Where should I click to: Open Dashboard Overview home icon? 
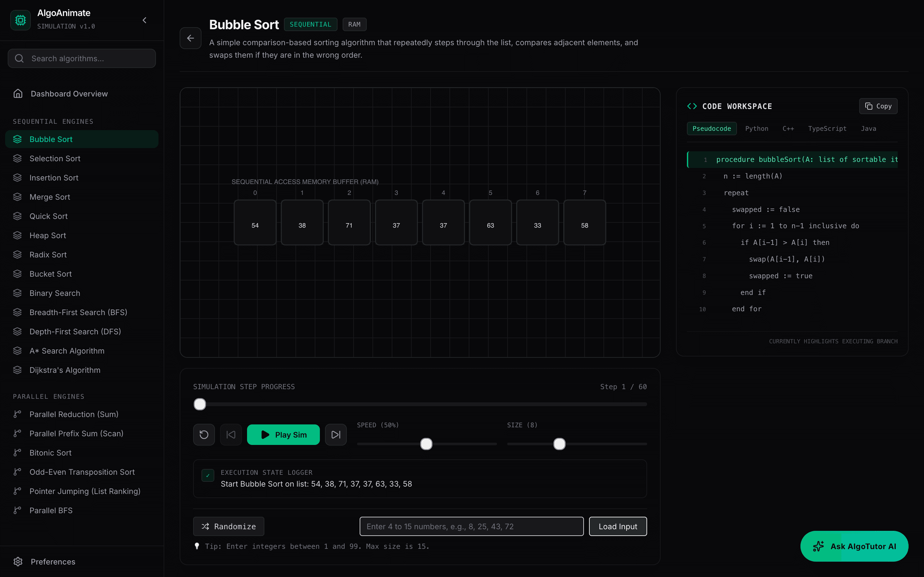(x=18, y=94)
